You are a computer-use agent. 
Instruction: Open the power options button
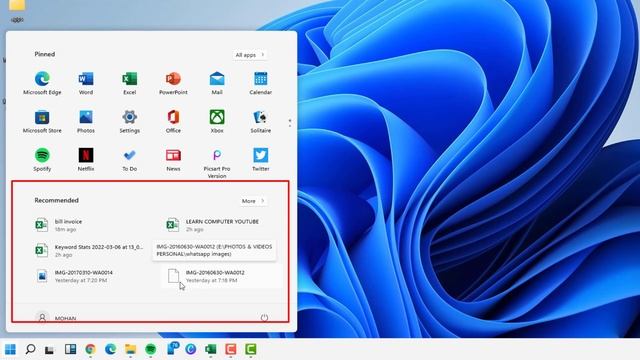pyautogui.click(x=264, y=318)
